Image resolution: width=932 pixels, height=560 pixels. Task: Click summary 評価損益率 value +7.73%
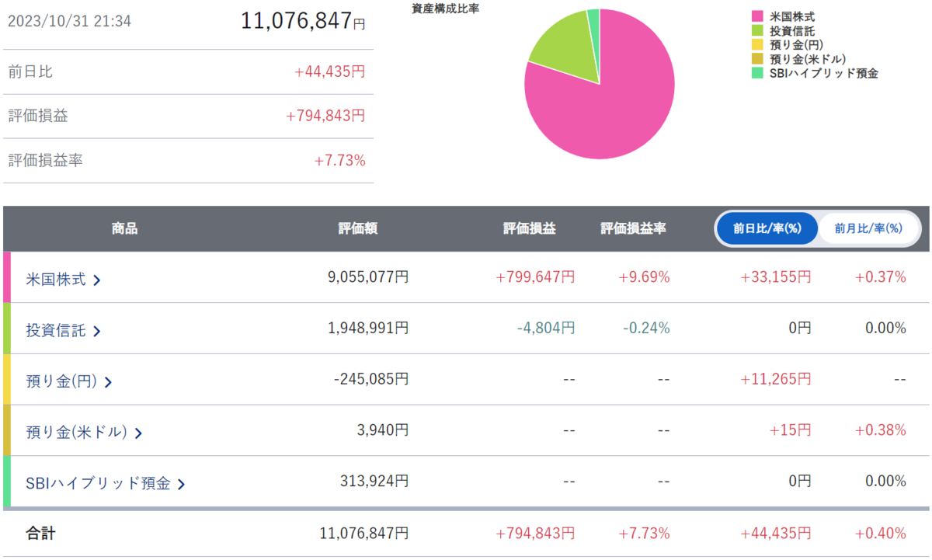coord(339,161)
